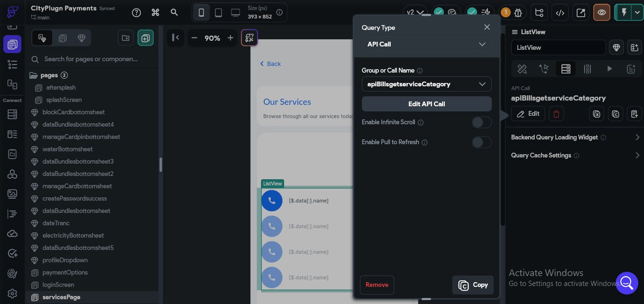This screenshot has width=644, height=304.
Task: Switch canvas to tablet device view
Action: (x=218, y=13)
